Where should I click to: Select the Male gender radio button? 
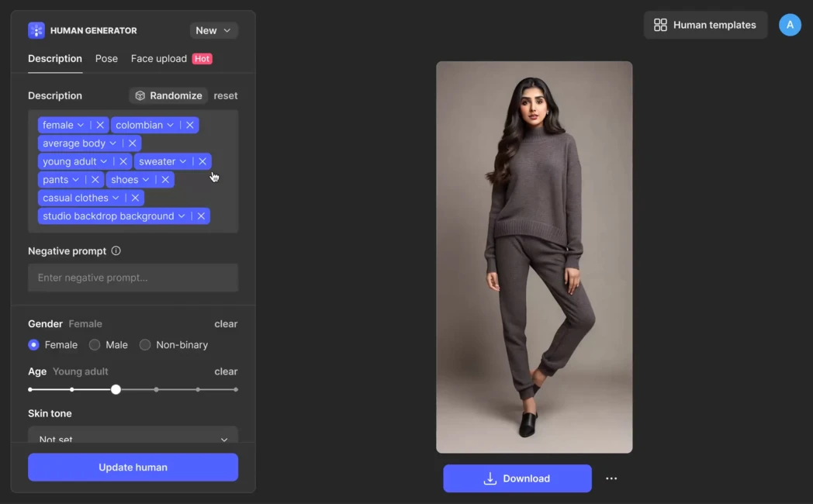pyautogui.click(x=94, y=344)
